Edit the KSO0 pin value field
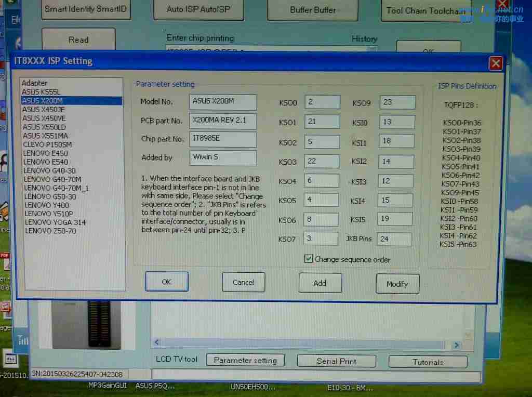The width and height of the screenshot is (532, 397). coord(322,102)
